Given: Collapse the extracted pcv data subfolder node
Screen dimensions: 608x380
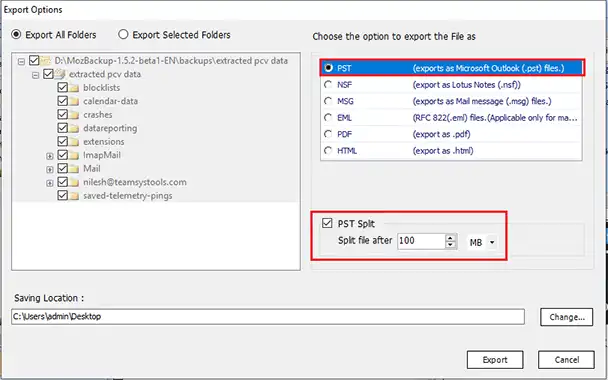Looking at the screenshot, I should [36, 75].
